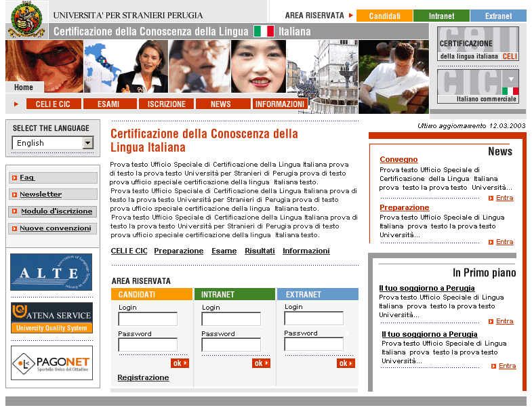532x412 pixels.
Task: Follow the Esame link
Action: 224,251
